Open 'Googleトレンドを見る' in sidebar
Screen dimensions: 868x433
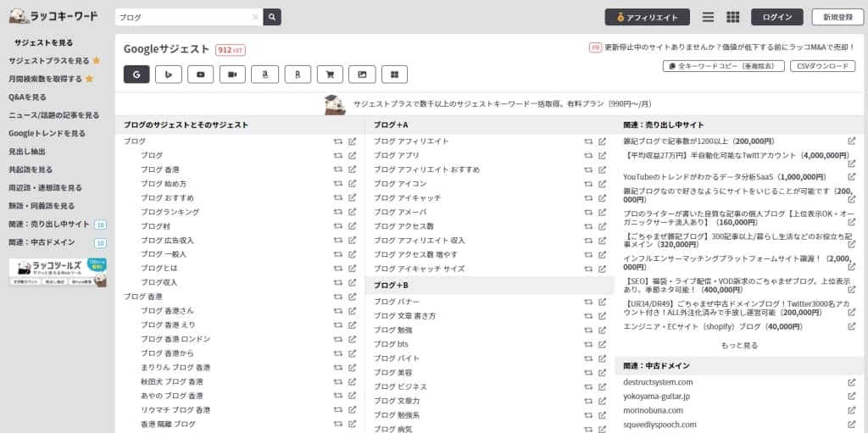coord(47,133)
